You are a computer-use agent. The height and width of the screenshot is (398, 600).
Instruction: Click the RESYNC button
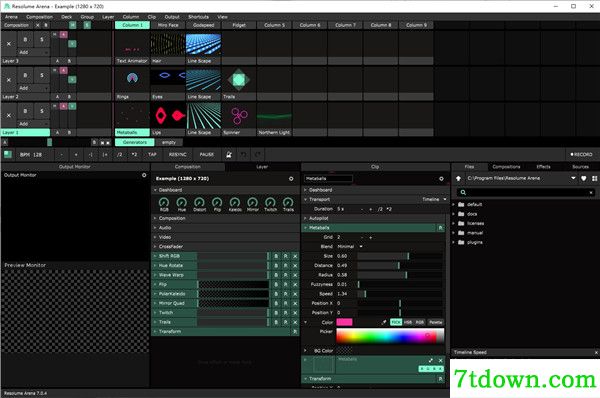[x=177, y=155]
